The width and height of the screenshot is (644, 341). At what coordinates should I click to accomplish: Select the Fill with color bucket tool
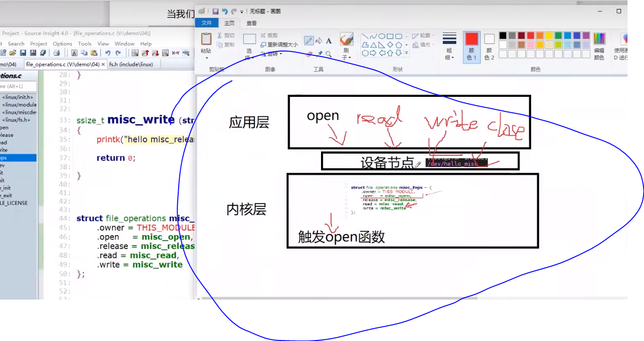click(x=319, y=41)
